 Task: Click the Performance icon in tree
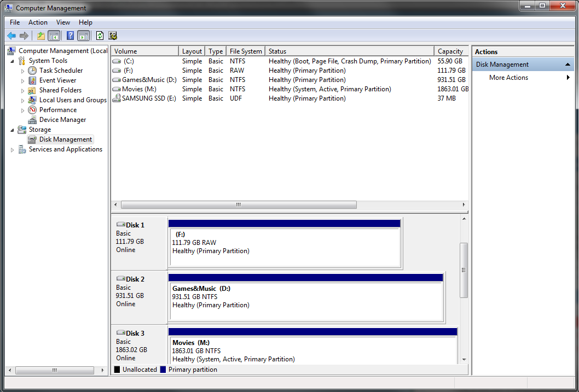coord(32,109)
